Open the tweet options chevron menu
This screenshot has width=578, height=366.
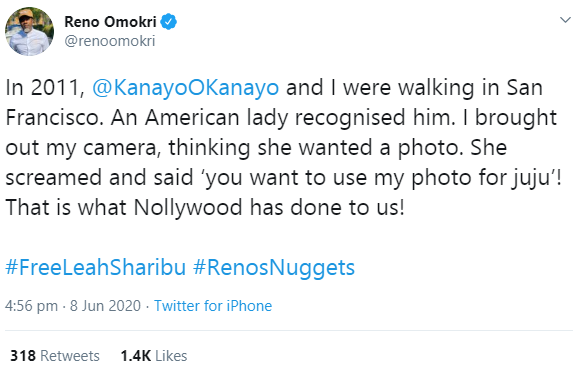click(565, 20)
